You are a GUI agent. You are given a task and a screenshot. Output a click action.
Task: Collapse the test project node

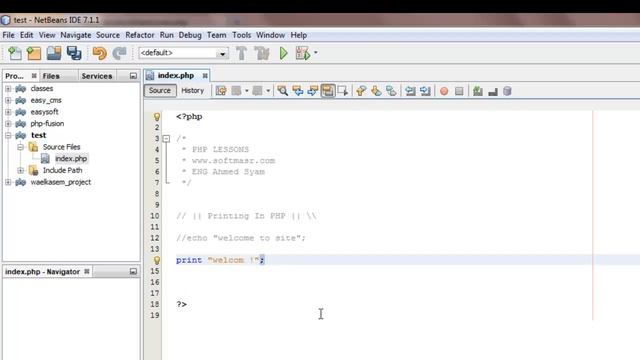click(x=8, y=135)
